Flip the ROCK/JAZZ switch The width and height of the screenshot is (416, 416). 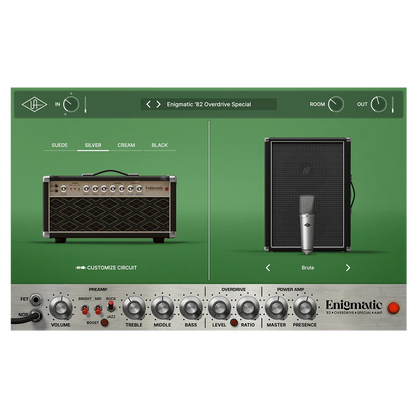(111, 305)
